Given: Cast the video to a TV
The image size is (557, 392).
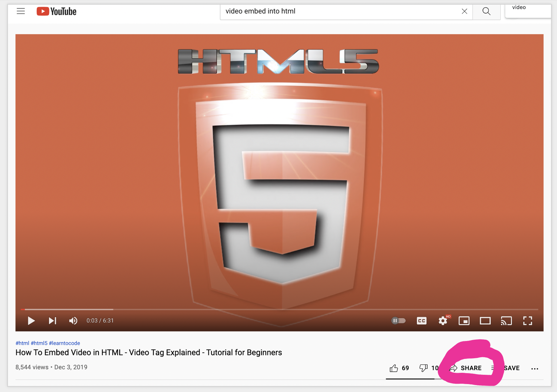Looking at the screenshot, I should [506, 320].
